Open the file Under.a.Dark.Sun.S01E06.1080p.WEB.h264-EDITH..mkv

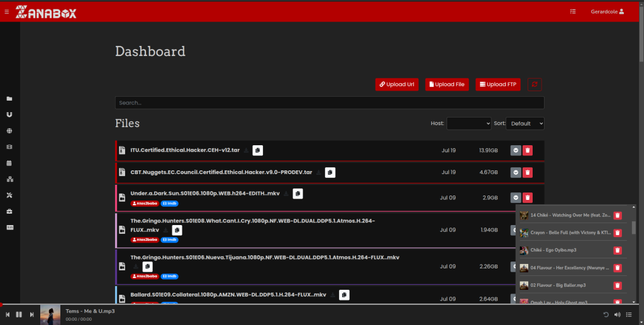click(205, 193)
